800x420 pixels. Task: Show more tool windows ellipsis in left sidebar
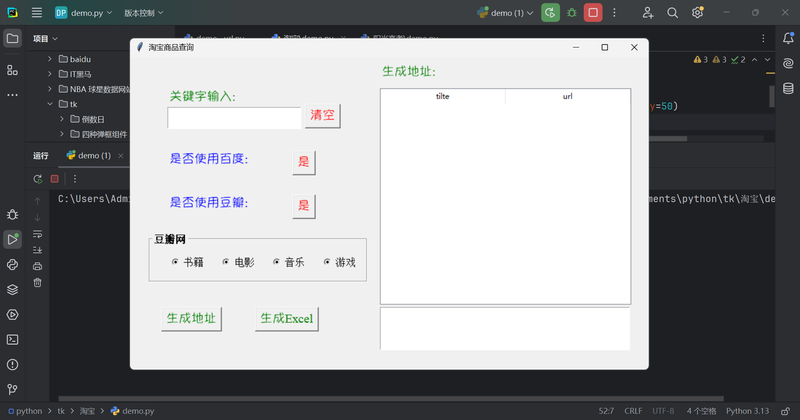13,95
